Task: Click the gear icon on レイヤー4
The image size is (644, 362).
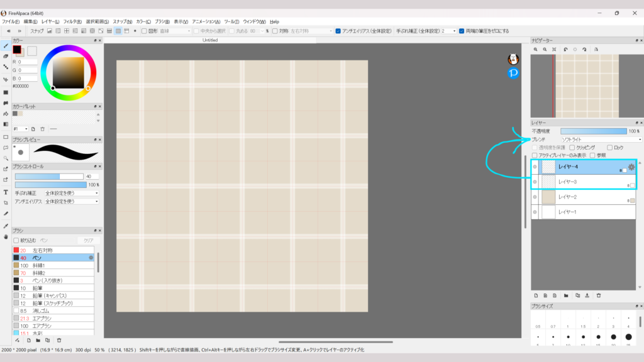Action: (x=631, y=167)
